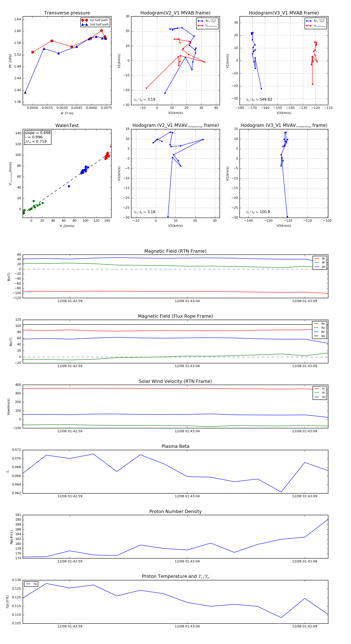Select the By' legend entry
351x644 pixels.
[320, 328]
